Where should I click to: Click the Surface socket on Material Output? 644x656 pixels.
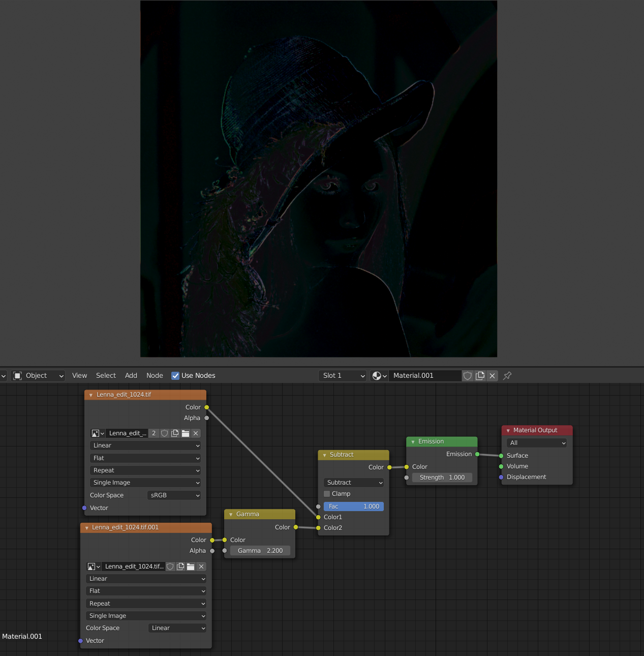[x=501, y=456]
